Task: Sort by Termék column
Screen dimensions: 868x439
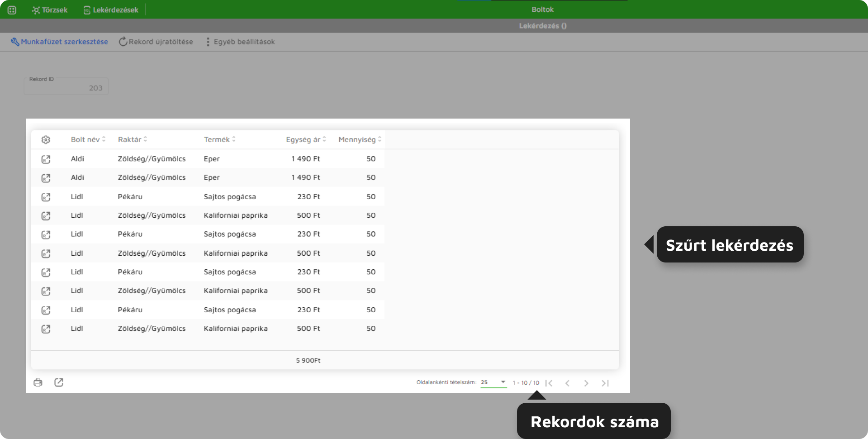Action: 219,139
